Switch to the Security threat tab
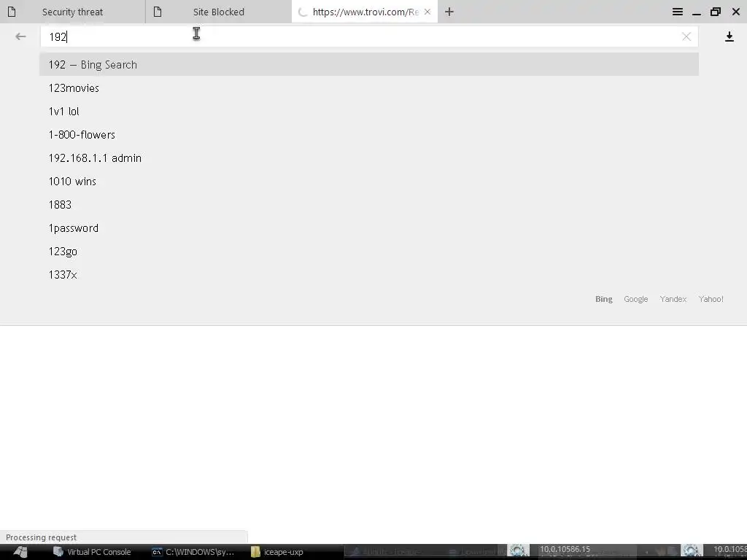 point(72,12)
